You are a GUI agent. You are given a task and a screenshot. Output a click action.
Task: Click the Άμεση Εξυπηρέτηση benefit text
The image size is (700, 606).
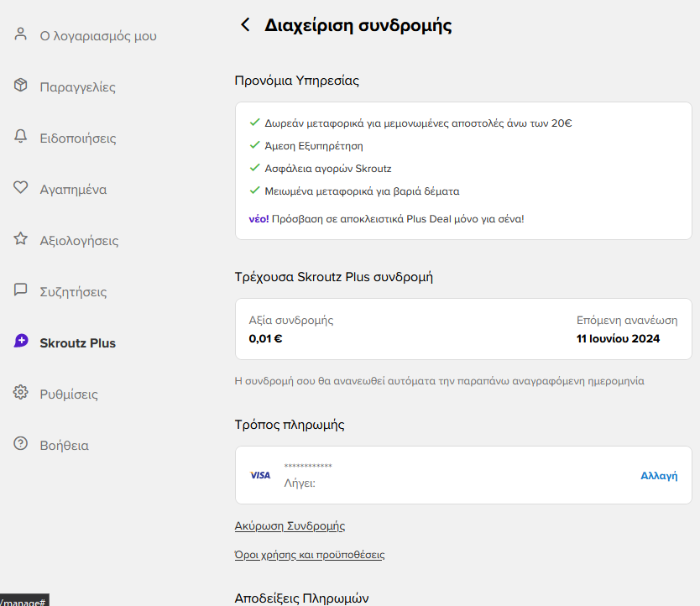pyautogui.click(x=314, y=146)
